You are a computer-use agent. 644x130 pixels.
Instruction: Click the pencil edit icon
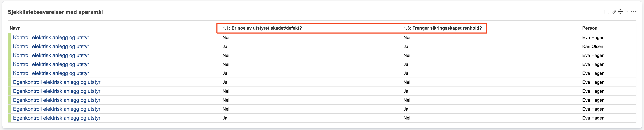(x=614, y=12)
